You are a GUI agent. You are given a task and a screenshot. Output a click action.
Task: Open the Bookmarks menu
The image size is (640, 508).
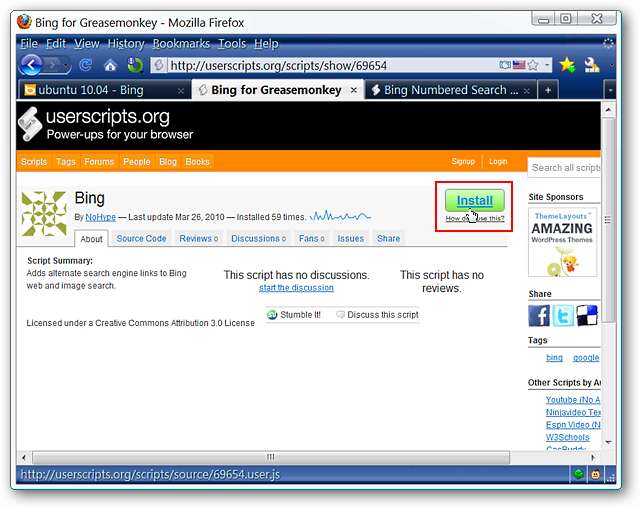pos(181,43)
